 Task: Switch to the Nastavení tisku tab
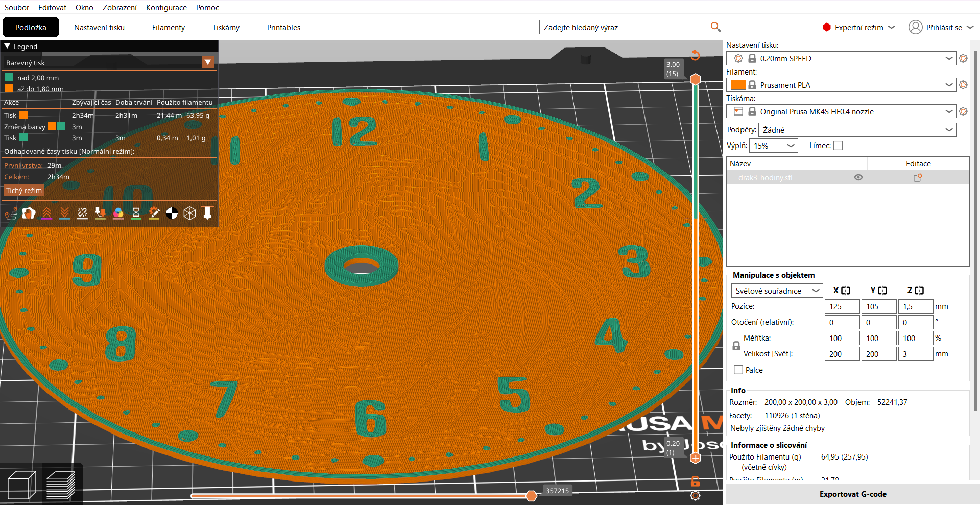99,28
